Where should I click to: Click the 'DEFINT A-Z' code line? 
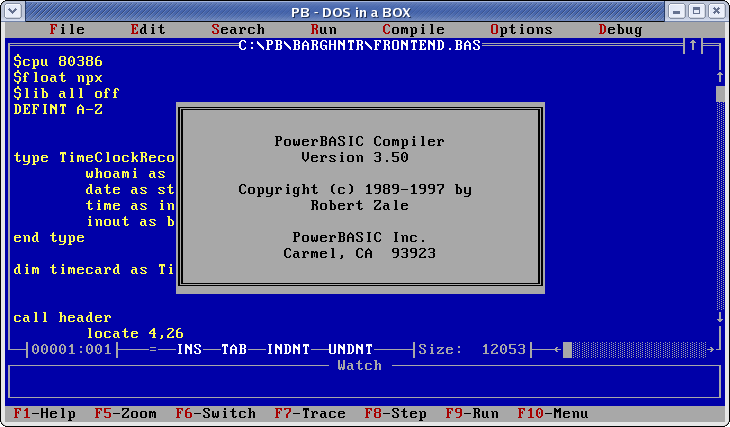click(58, 109)
